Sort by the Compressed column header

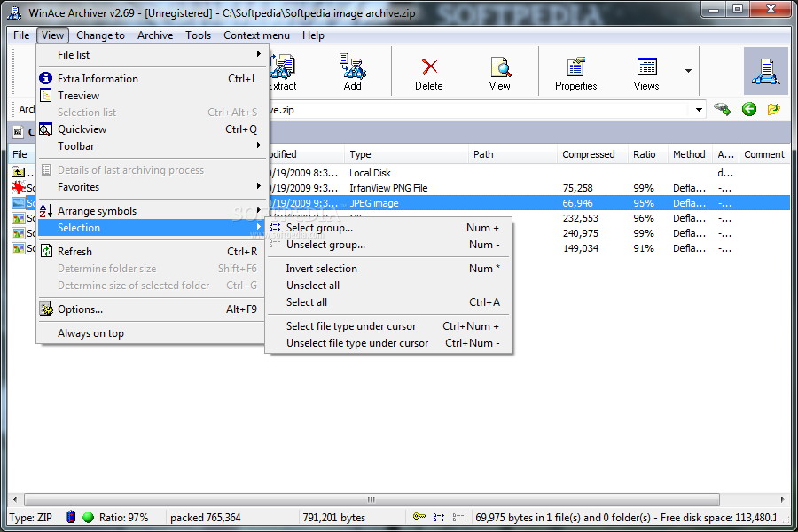tap(592, 154)
